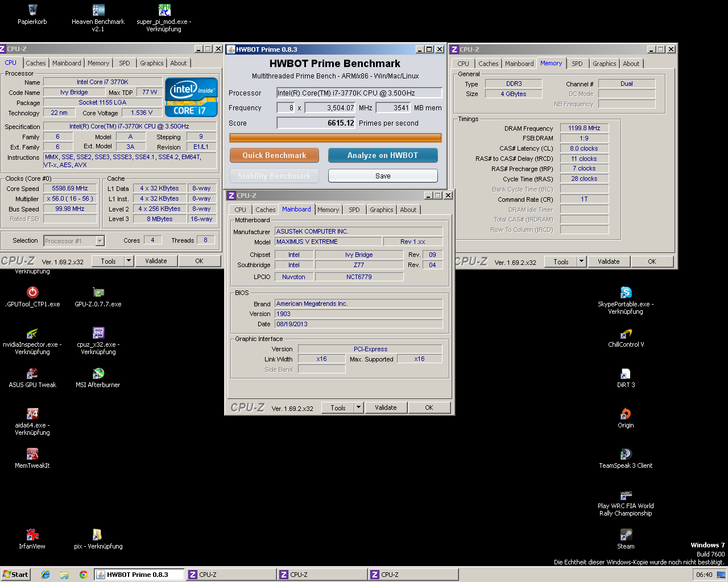Open the Papierkorb recycle bin icon
Viewport: 728px width, 582px height.
coord(32,10)
